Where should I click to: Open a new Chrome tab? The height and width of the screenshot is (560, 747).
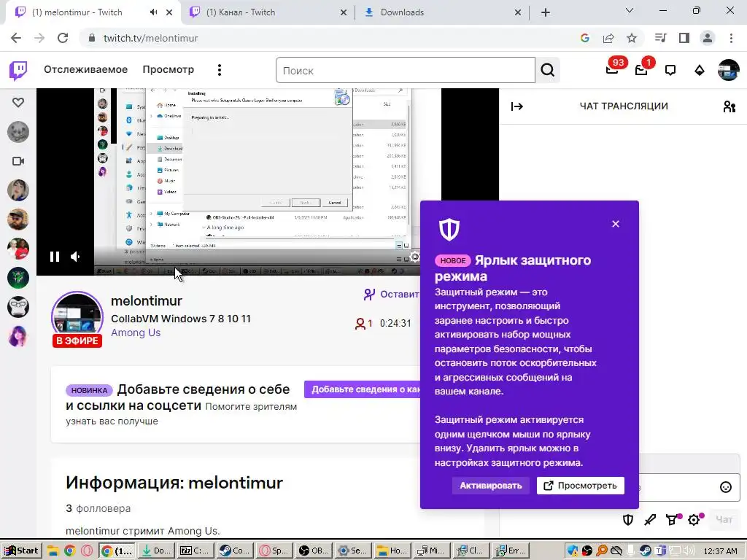pos(546,12)
